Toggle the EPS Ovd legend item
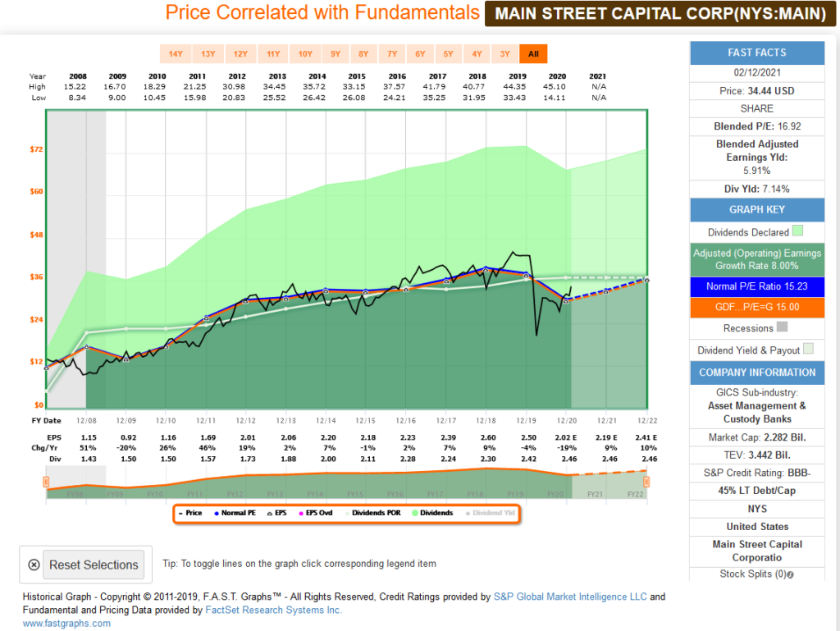 point(316,513)
